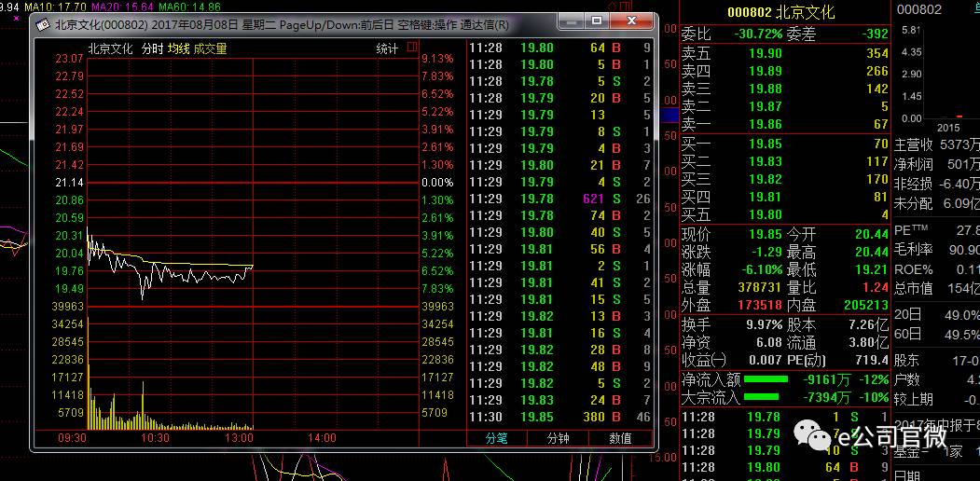Toggle the 成交量 volume display

click(210, 48)
